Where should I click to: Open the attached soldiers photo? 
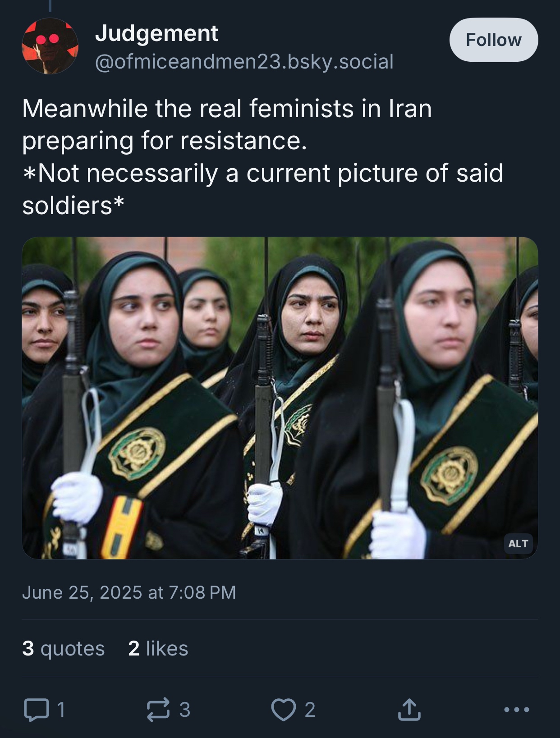coord(280,398)
